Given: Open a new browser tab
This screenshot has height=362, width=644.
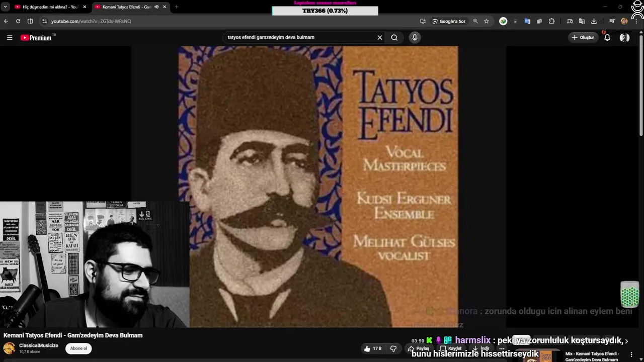Looking at the screenshot, I should click(177, 7).
